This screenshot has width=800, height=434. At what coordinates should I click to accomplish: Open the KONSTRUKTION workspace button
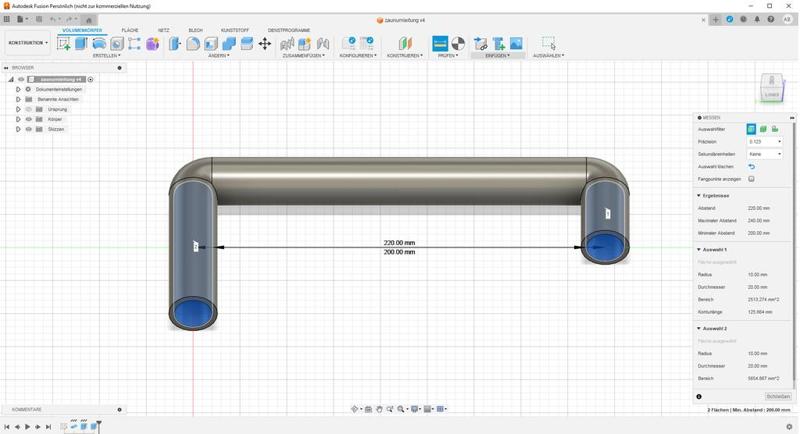(x=28, y=43)
